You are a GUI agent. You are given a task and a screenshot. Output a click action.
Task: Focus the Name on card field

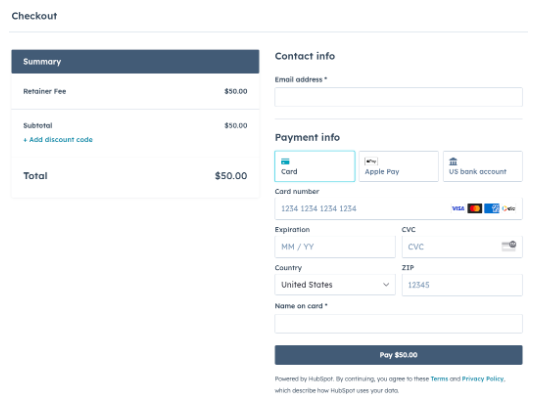(398, 324)
